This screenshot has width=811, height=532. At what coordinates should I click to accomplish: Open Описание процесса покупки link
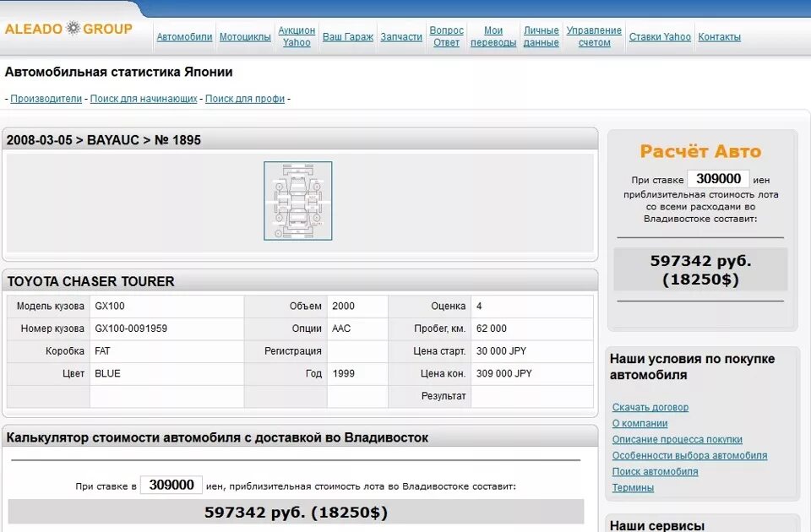pyautogui.click(x=677, y=439)
